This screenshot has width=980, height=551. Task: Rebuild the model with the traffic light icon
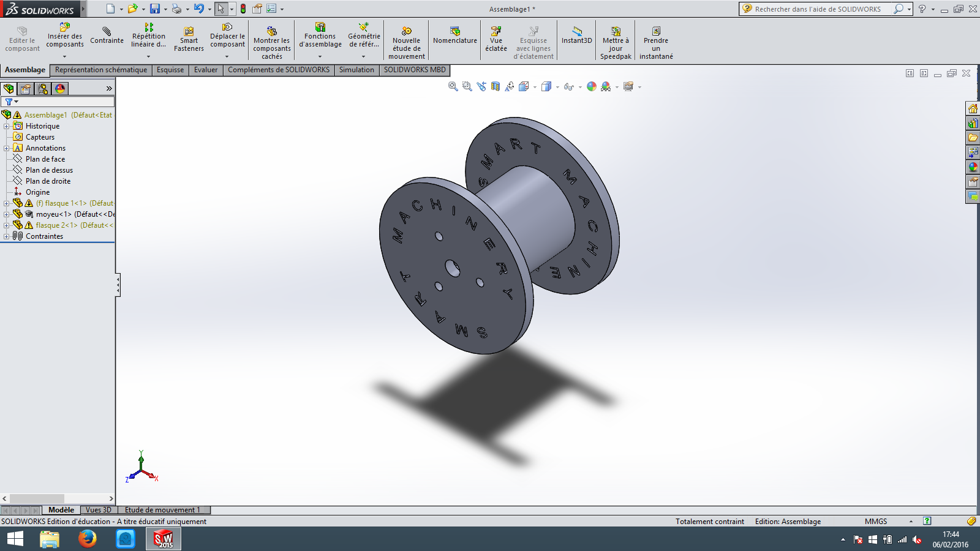coord(243,9)
